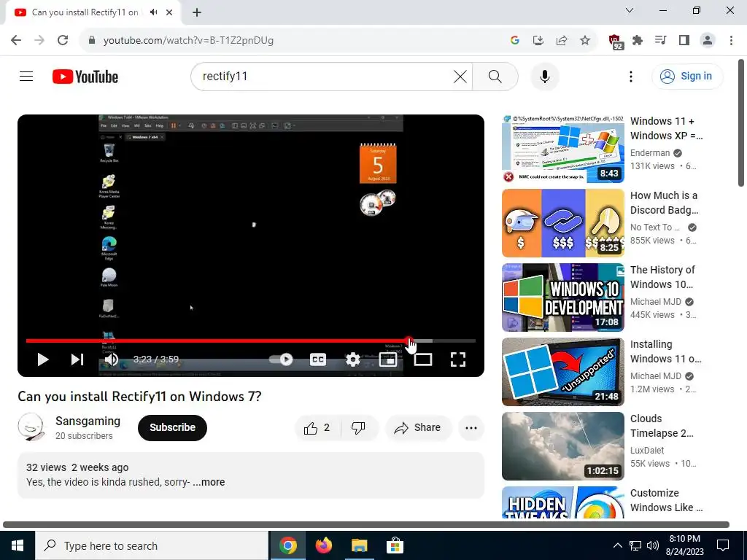The width and height of the screenshot is (747, 560).
Task: Toggle the autoplay switch in the player
Action: click(x=281, y=359)
